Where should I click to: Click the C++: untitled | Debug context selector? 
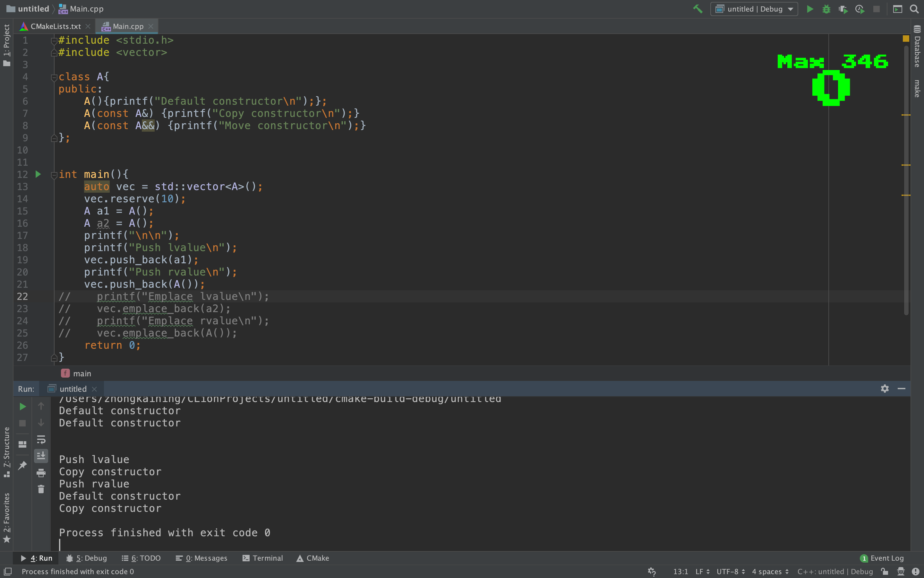point(835,572)
